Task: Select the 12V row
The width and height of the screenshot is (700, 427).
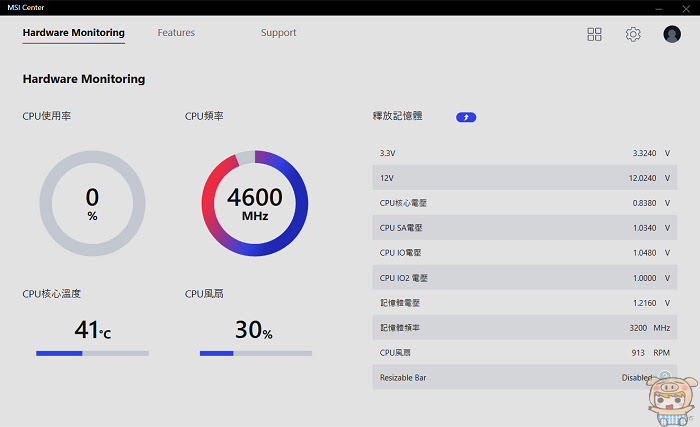Action: 525,178
